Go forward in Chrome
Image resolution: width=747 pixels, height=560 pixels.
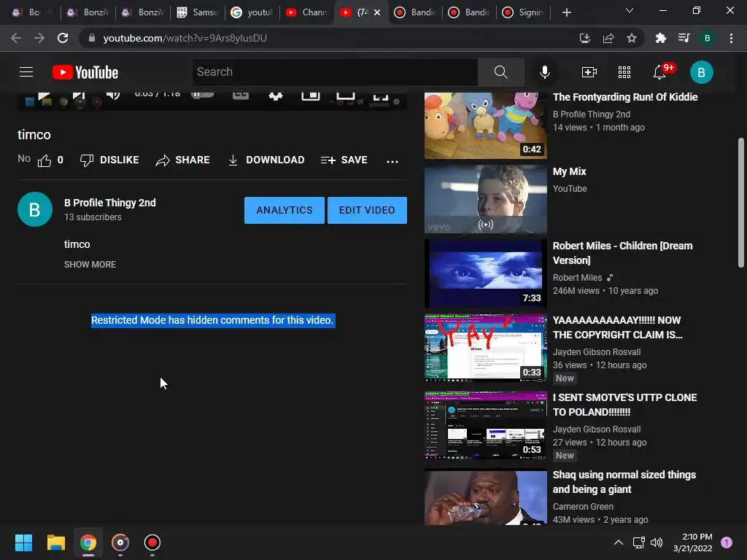click(x=39, y=38)
